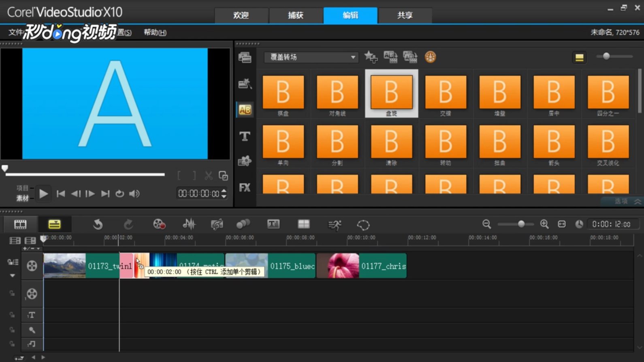Screen dimensions: 644x362
Task: Switch to the 欢迎 tab
Action: click(241, 15)
